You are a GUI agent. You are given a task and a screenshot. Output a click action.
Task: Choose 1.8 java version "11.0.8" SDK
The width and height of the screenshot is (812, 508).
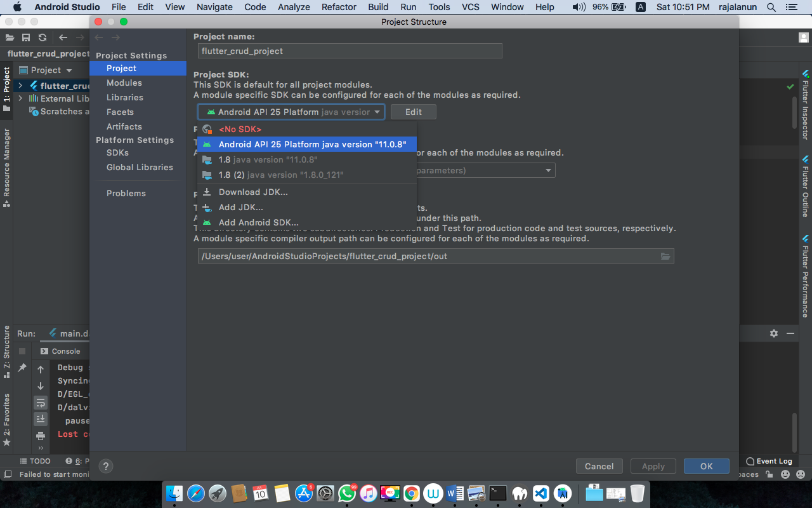pos(307,159)
